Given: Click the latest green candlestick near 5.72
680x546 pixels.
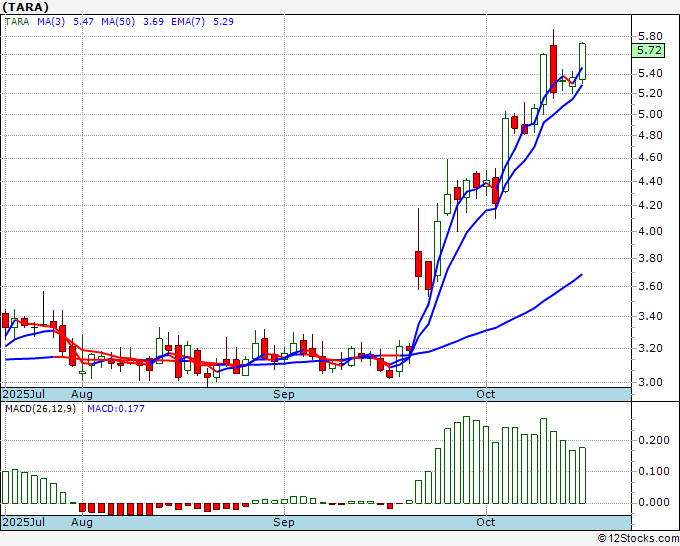Looking at the screenshot, I should (582, 61).
